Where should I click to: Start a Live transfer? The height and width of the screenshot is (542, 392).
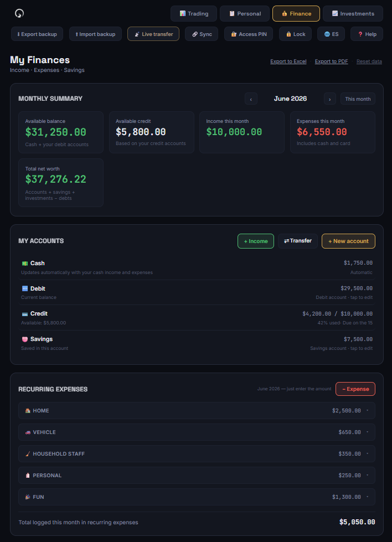[x=153, y=34]
